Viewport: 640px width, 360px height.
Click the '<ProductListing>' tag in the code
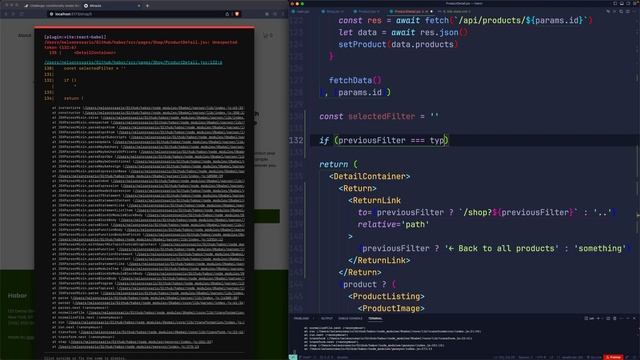point(386,296)
